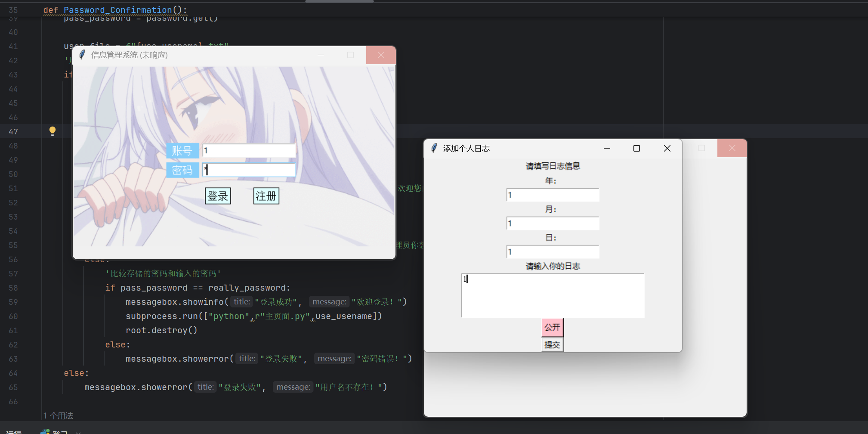Click the feather icon in 信息管理系统 title bar
The width and height of the screenshot is (868, 434).
(x=82, y=55)
